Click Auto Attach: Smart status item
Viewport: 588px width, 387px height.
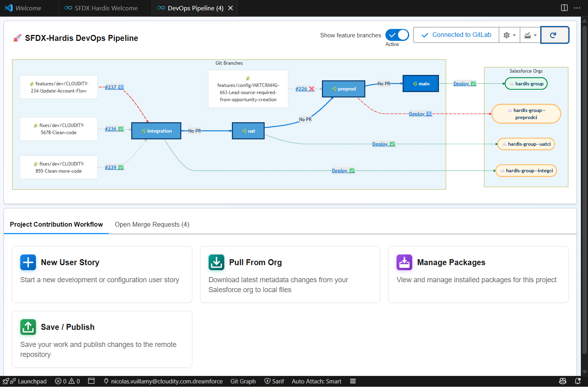pos(316,381)
